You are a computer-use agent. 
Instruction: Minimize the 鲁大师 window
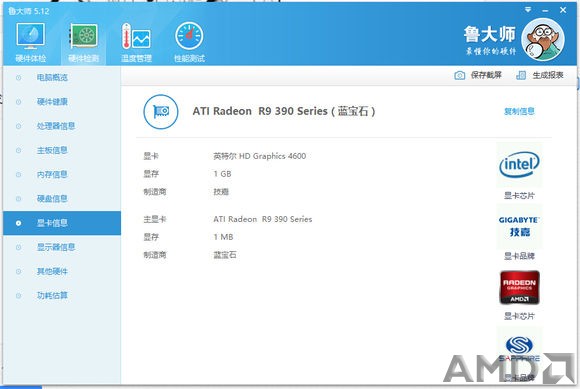(x=545, y=10)
